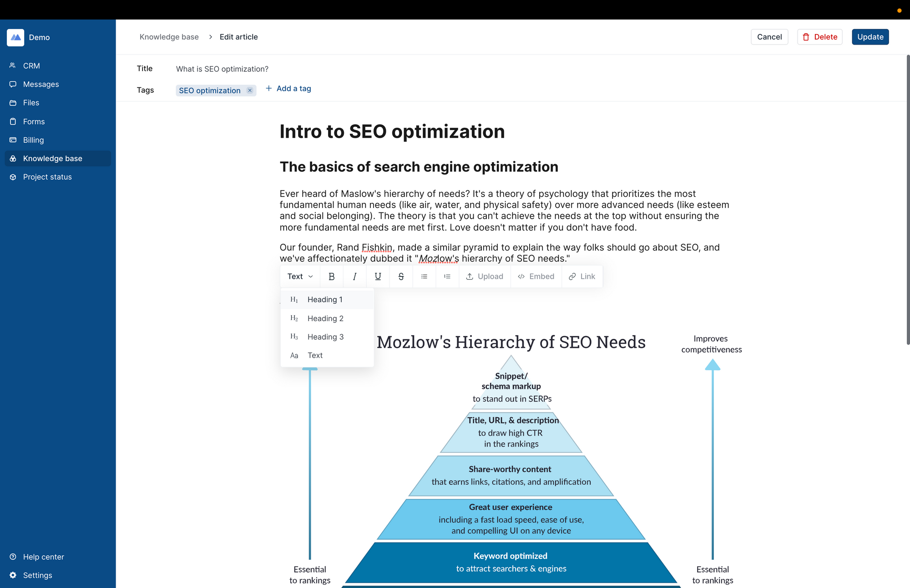Select plain Text style option
This screenshot has width=910, height=588.
point(315,356)
